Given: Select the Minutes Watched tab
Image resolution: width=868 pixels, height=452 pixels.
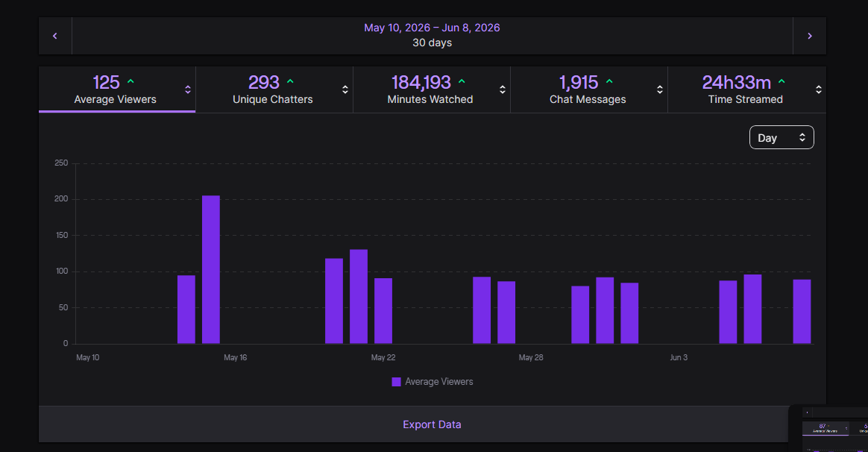Looking at the screenshot, I should click(431, 90).
